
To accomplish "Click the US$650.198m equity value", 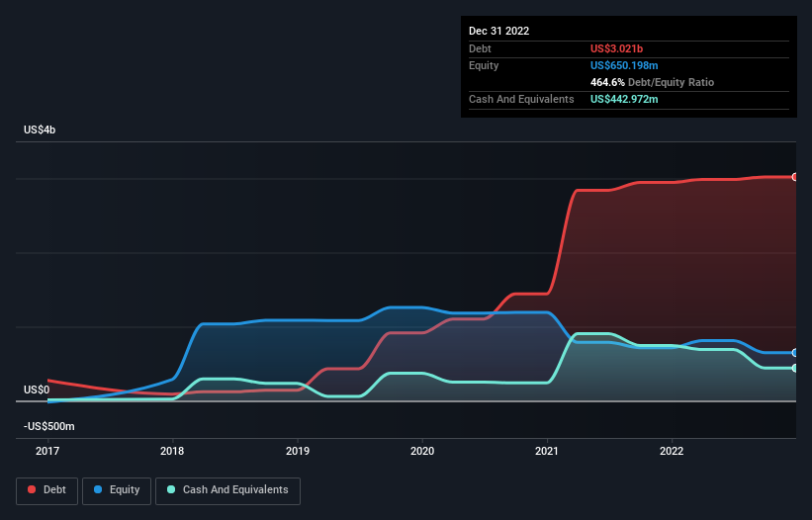I will 624,65.
